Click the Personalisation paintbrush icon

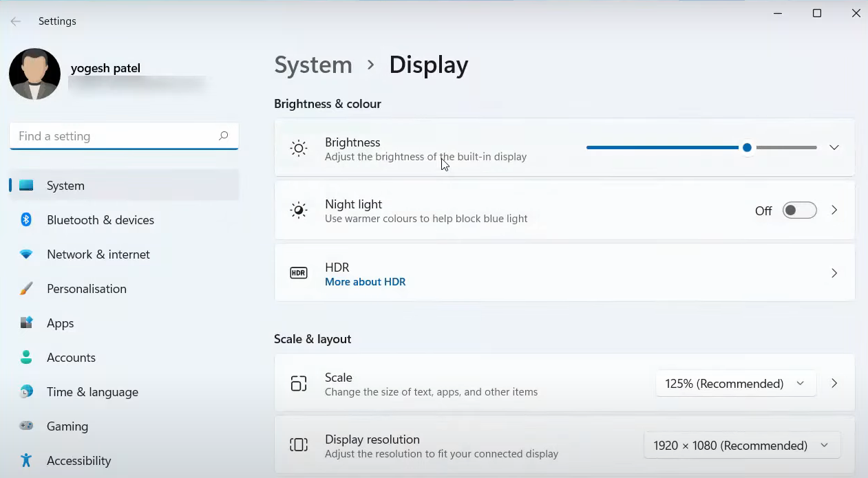26,289
